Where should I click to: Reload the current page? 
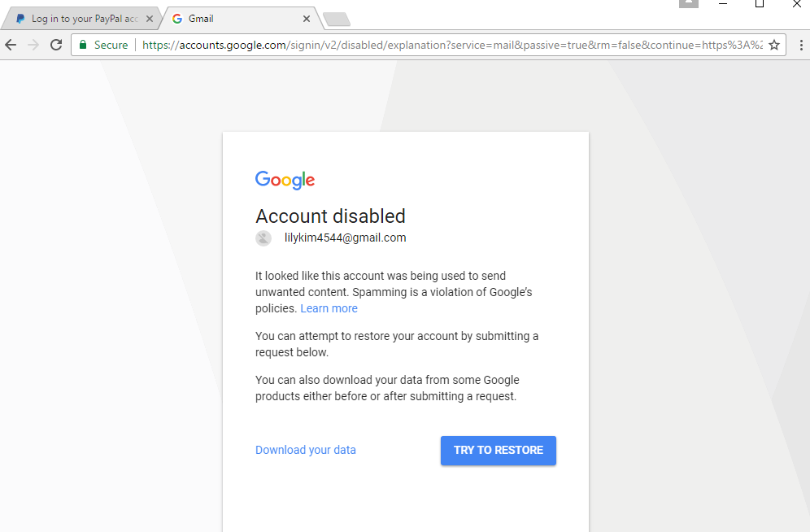pos(56,45)
